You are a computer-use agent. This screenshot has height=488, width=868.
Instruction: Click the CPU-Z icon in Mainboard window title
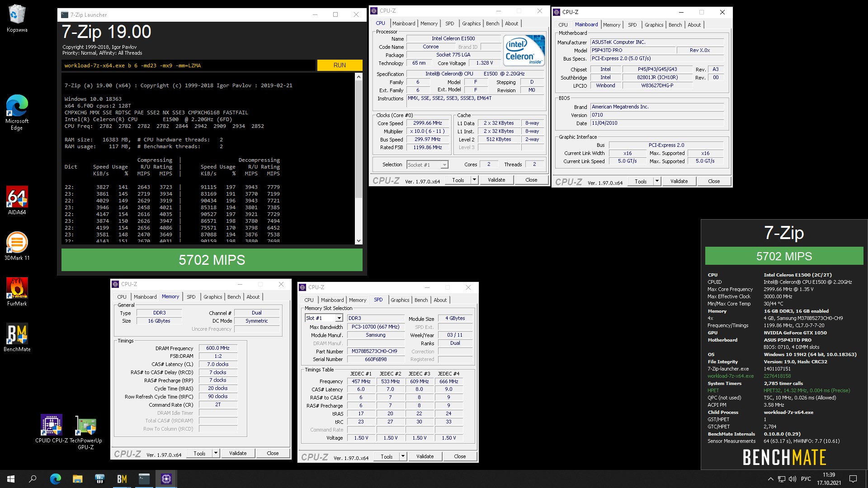tap(557, 12)
